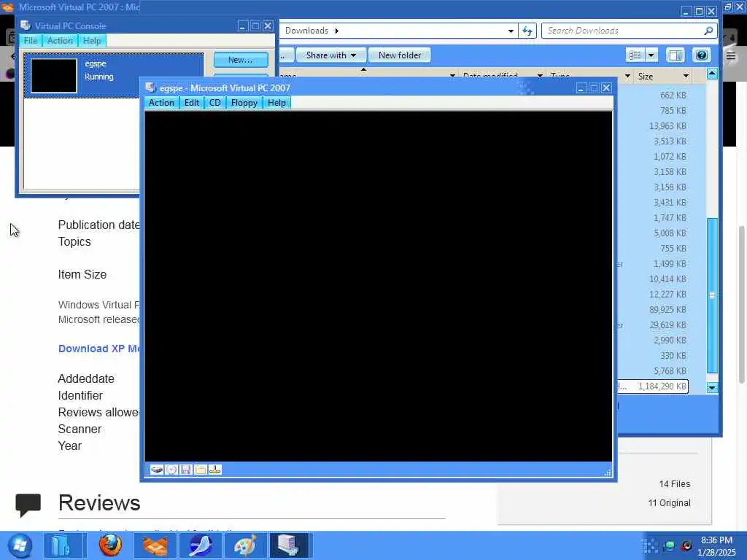Click the red circular system tray icon
This screenshot has height=560, width=747.
[x=686, y=546]
